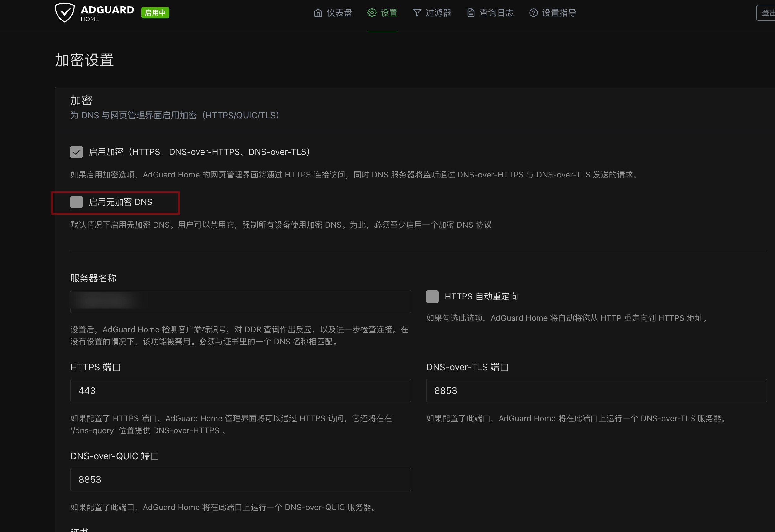Click the DNS-over-TLS 端口 input field
The width and height of the screenshot is (775, 532).
point(596,390)
